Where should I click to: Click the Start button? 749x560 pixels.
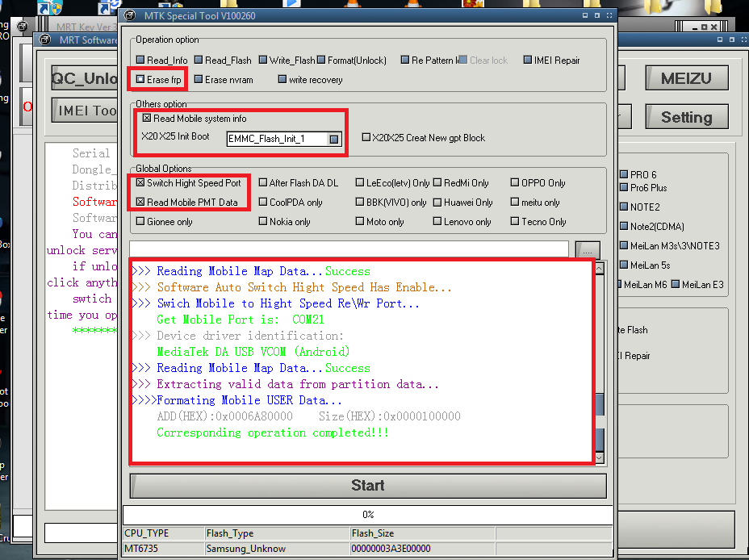[x=368, y=486]
